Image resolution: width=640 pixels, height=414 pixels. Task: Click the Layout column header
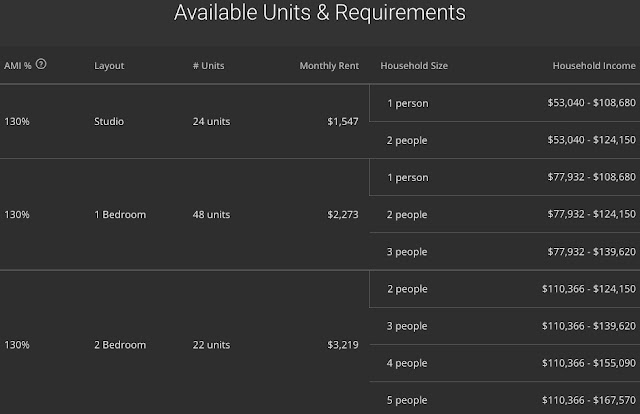[x=109, y=66]
